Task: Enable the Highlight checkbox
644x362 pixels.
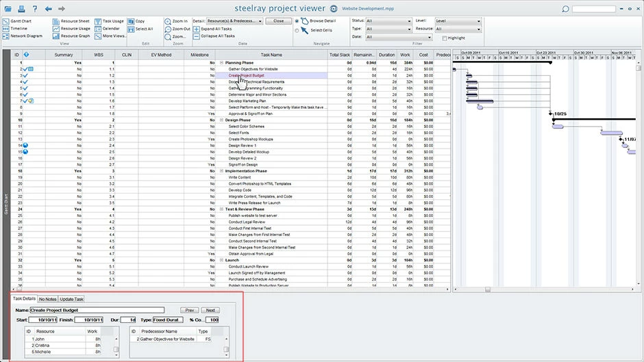Action: click(x=445, y=38)
